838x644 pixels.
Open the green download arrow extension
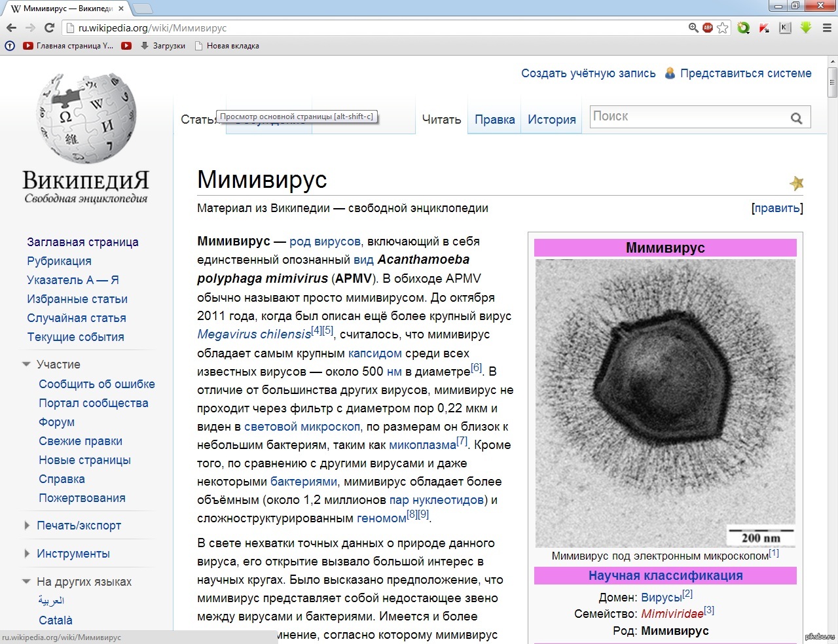[806, 27]
